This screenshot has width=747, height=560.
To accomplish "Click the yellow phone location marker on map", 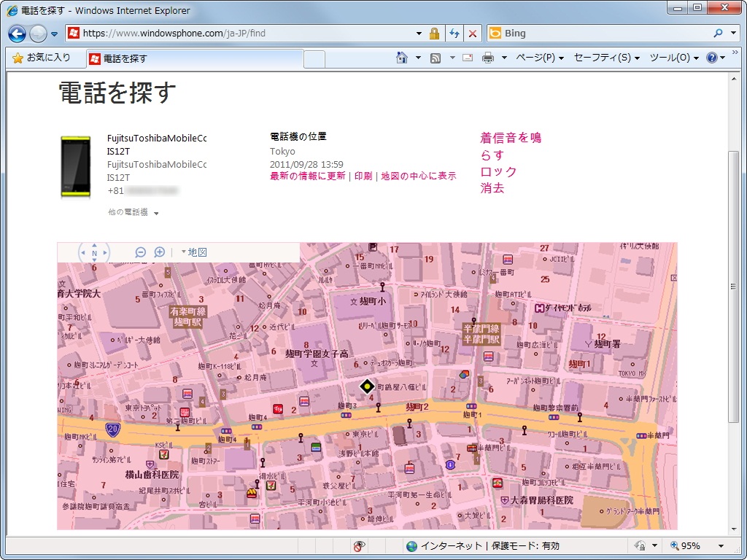I will (x=368, y=386).
